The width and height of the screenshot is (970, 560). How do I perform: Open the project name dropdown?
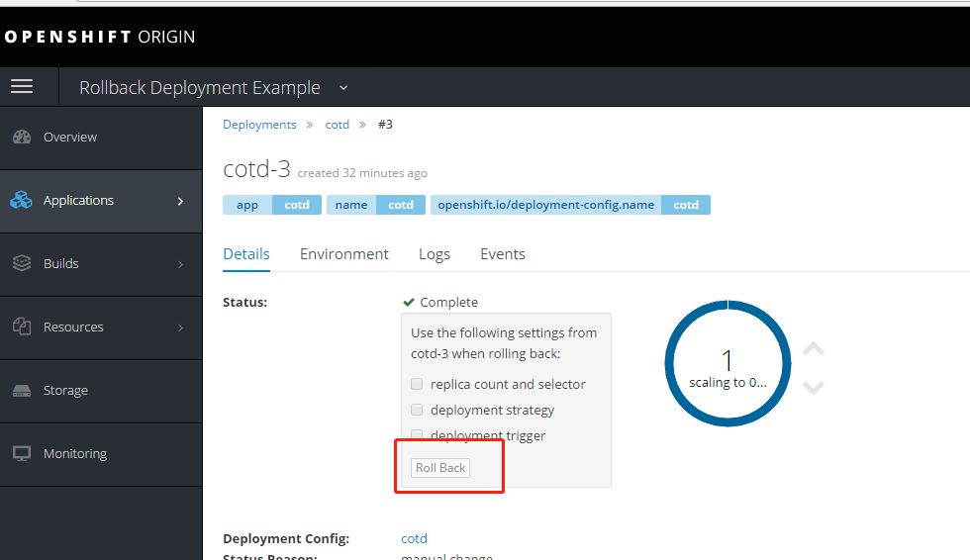click(x=343, y=88)
